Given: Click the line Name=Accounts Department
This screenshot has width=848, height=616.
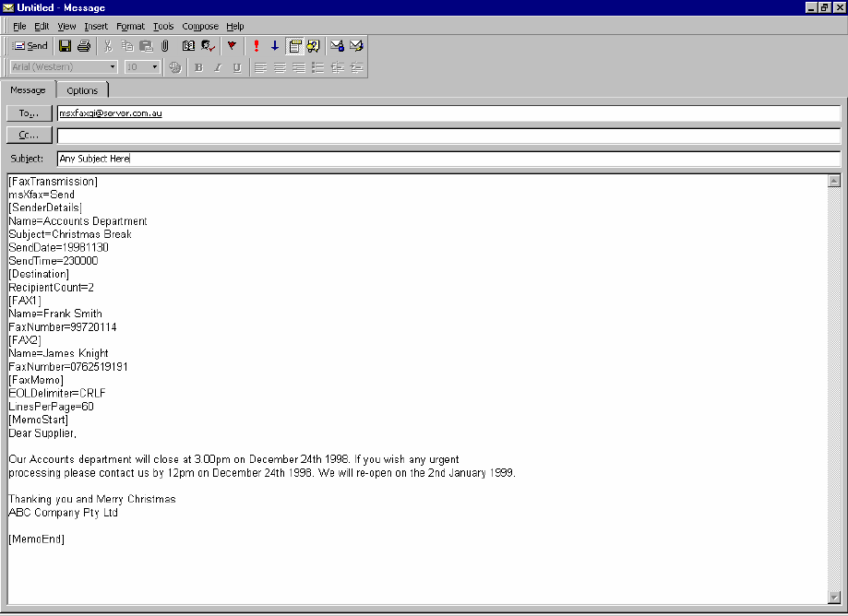Looking at the screenshot, I should (x=78, y=221).
